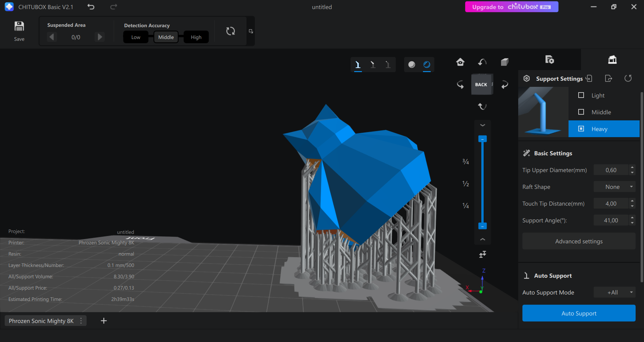Click the Advanced settings button
Image resolution: width=644 pixels, height=342 pixels.
pos(579,241)
